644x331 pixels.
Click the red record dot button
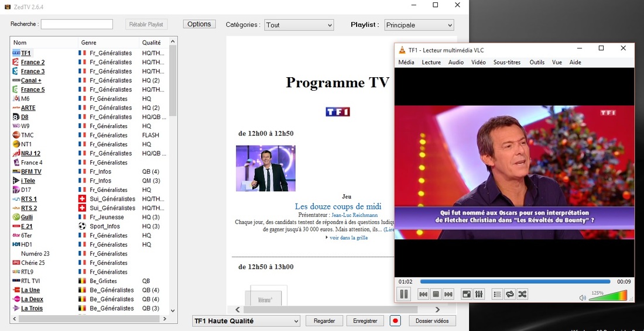click(x=394, y=320)
